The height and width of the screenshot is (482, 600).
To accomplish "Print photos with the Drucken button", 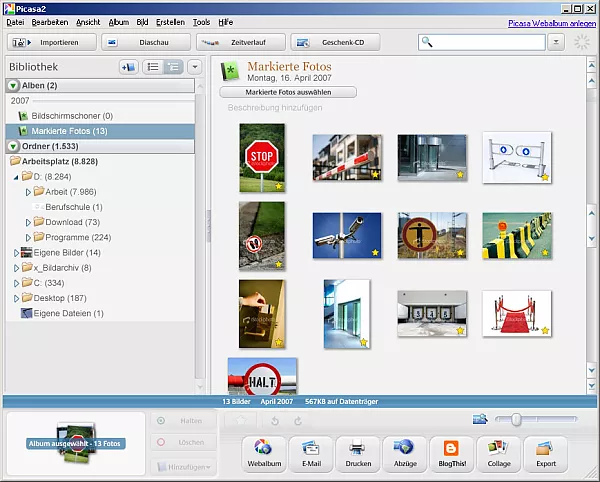I will click(356, 452).
